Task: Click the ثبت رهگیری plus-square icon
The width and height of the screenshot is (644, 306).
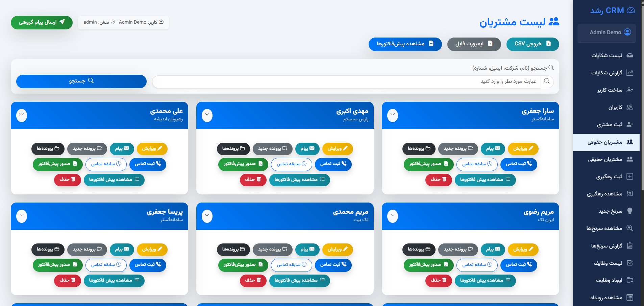Action: coord(630,176)
